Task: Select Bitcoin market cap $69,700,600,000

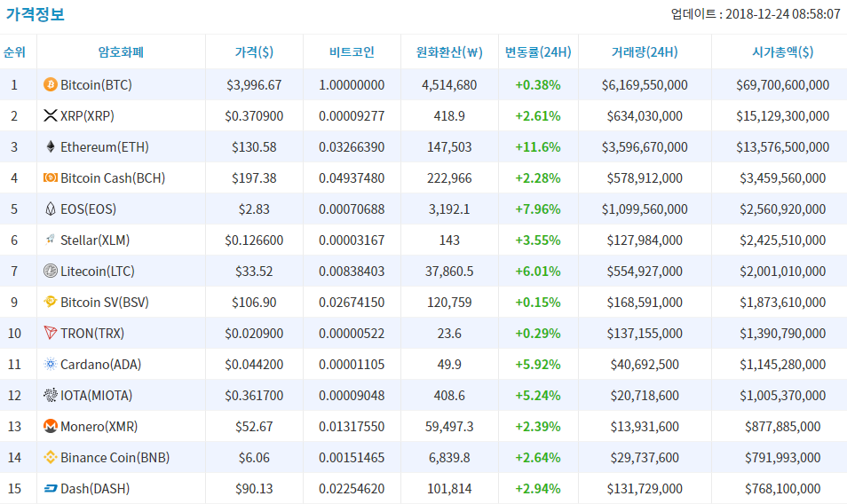Action: point(783,84)
